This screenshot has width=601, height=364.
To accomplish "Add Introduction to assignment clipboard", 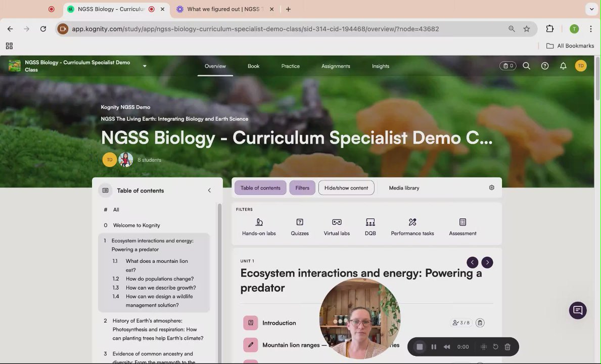I will (x=480, y=323).
